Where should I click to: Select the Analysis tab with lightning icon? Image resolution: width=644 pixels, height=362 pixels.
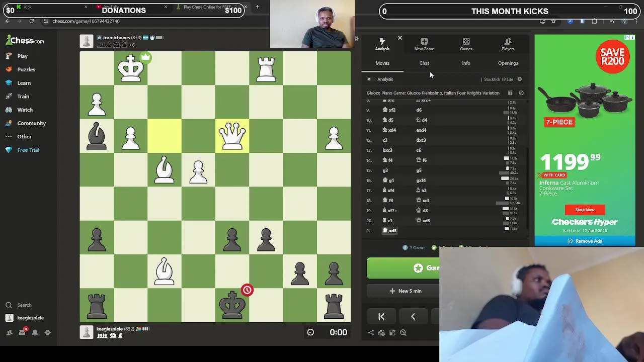[x=382, y=44]
